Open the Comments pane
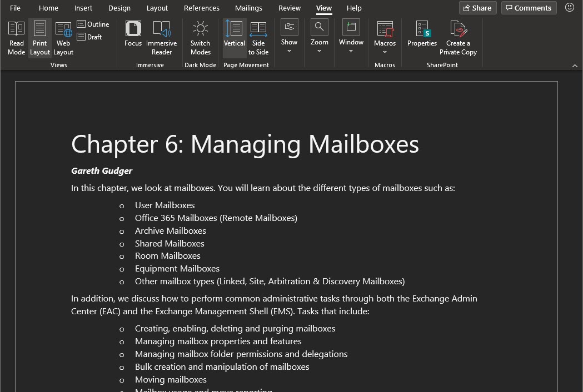 (529, 8)
